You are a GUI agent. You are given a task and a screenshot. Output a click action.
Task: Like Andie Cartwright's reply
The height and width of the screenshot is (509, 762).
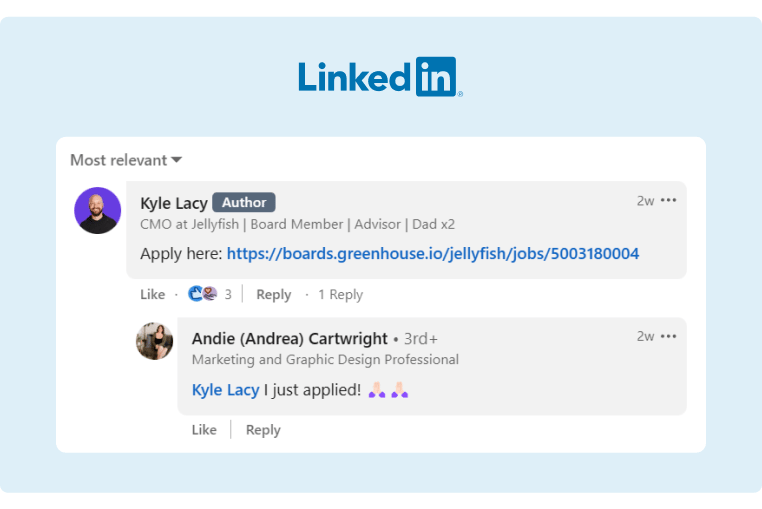coord(204,430)
